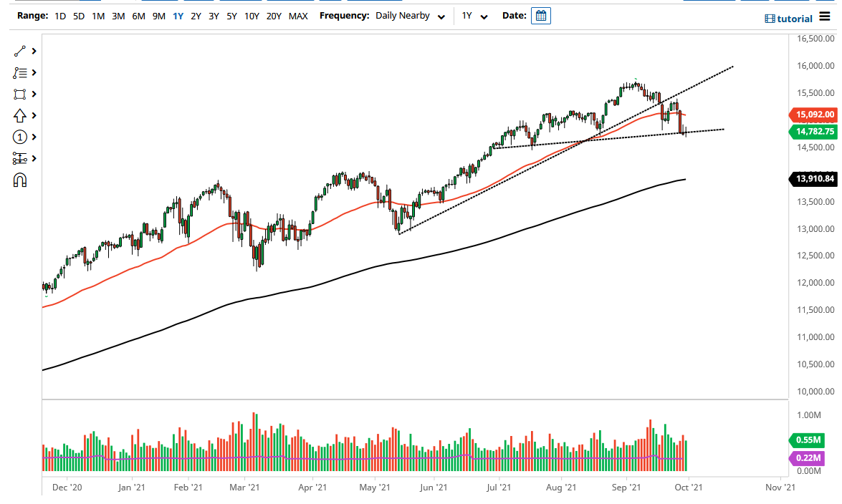The height and width of the screenshot is (504, 842).
Task: Open the 1Y period dropdown
Action: click(474, 16)
